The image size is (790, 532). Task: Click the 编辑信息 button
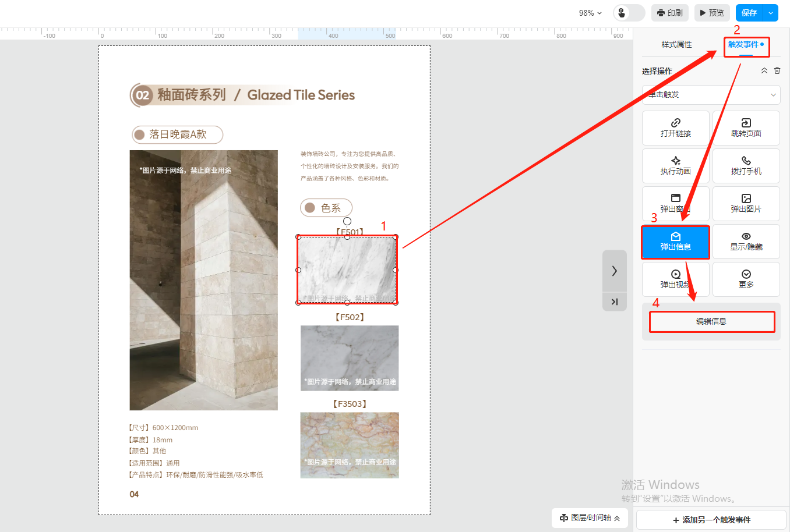[x=711, y=321]
